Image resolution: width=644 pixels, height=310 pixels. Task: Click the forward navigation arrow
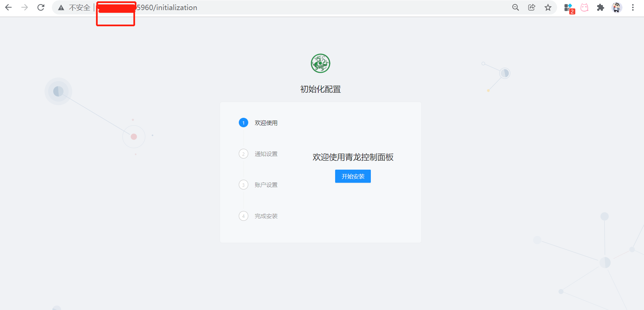[25, 7]
